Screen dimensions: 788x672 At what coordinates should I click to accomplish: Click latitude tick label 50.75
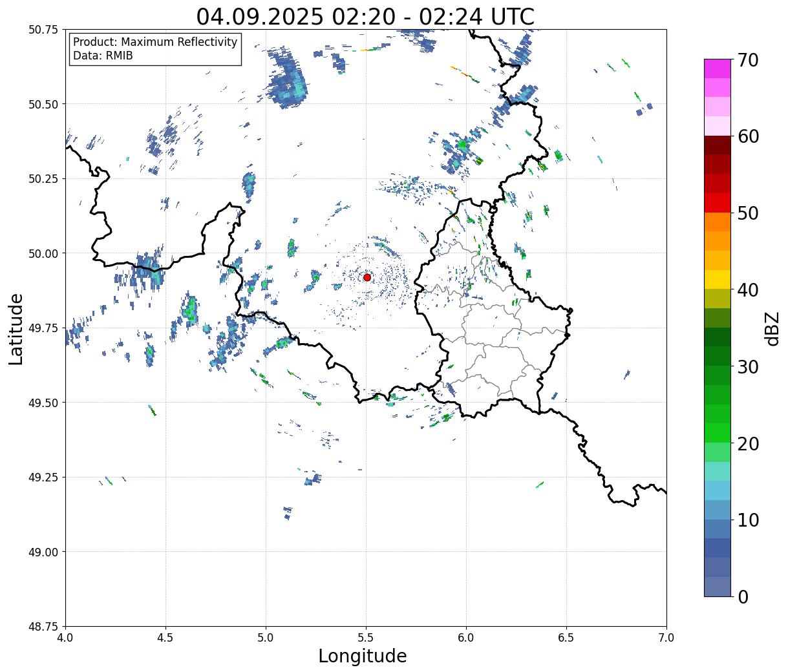click(43, 30)
